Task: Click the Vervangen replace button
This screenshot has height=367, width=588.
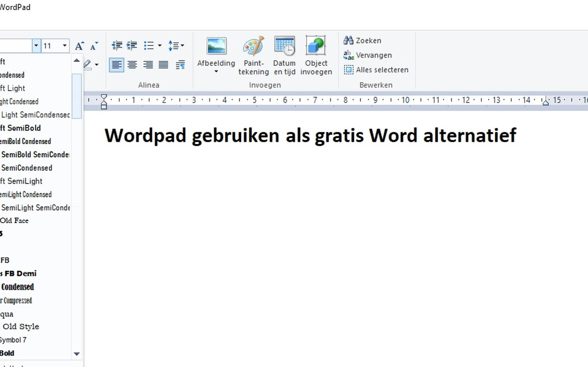Action: (x=367, y=55)
